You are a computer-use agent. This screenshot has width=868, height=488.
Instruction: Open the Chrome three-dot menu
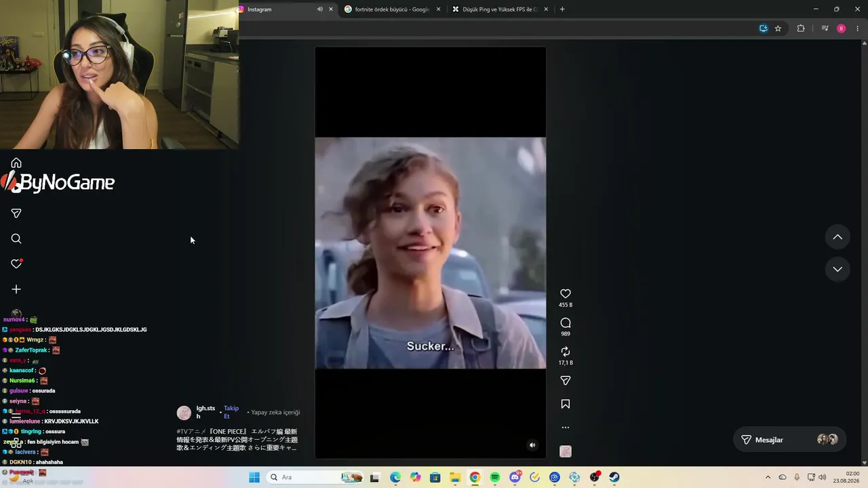[x=858, y=28]
